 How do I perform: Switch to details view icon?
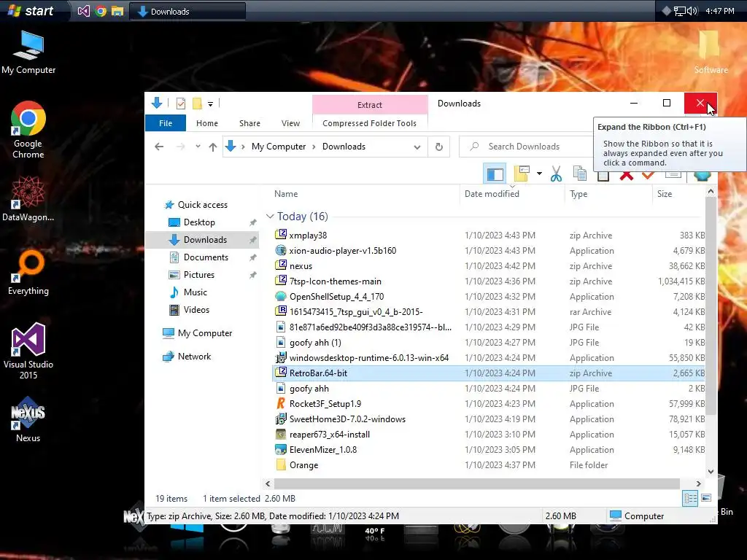(x=690, y=499)
